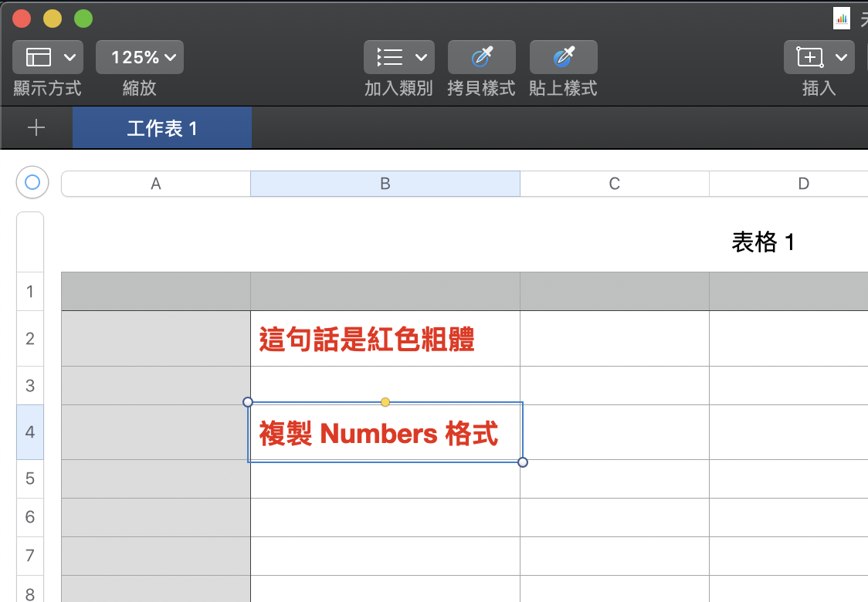Click the yellow handle above selected cell
The width and height of the screenshot is (868, 602).
[x=385, y=401]
